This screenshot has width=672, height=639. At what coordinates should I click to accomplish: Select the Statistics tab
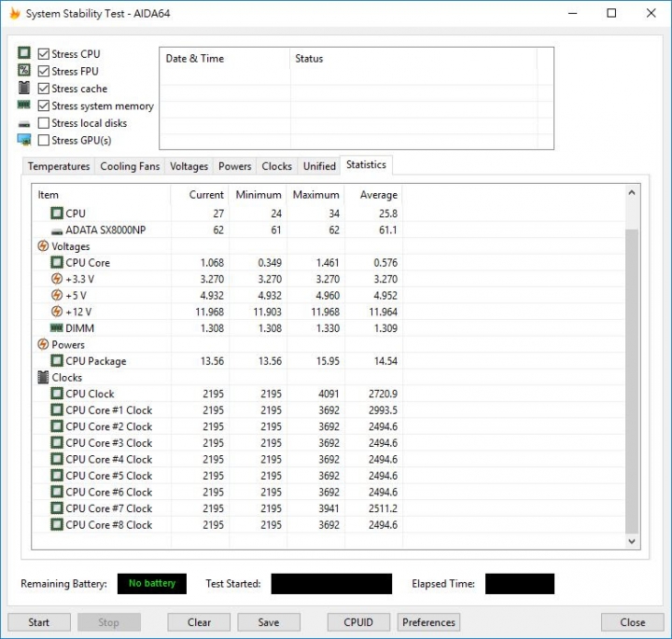366,165
